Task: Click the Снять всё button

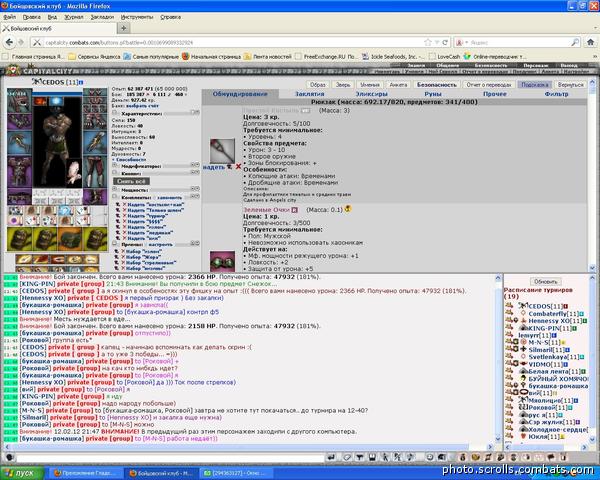Action: [131, 181]
